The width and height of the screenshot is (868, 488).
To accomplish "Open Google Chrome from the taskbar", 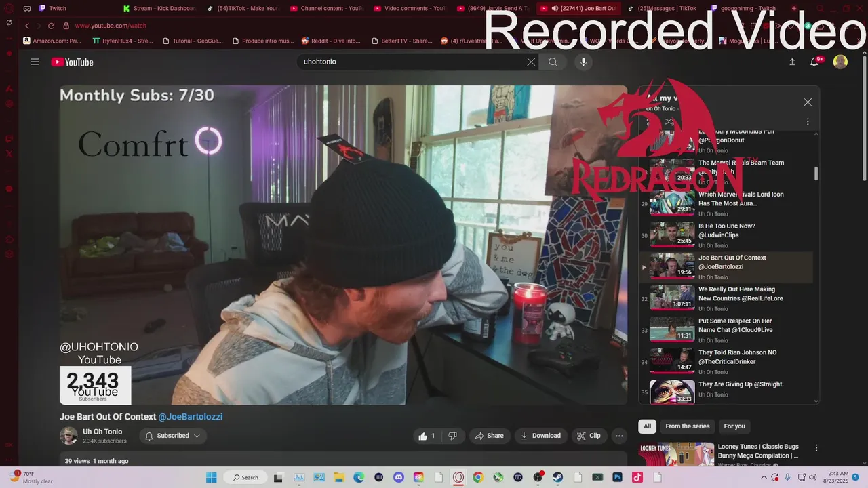I will (x=478, y=477).
